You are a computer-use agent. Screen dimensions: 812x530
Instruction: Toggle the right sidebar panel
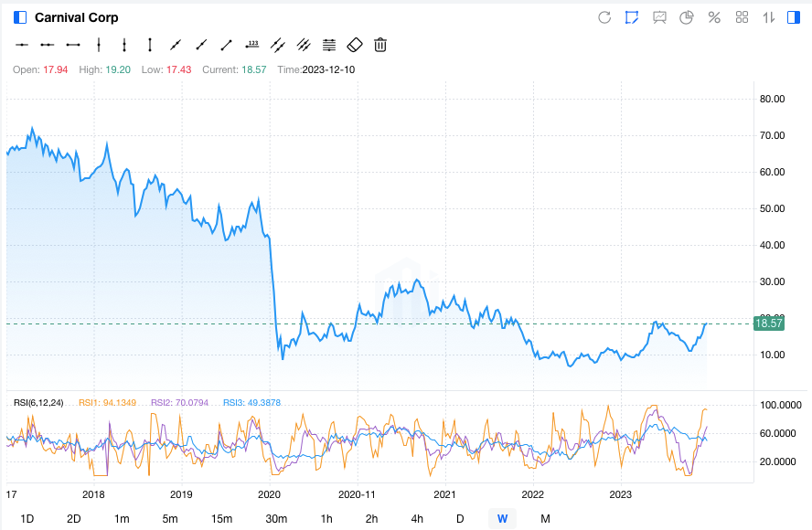pyautogui.click(x=794, y=17)
